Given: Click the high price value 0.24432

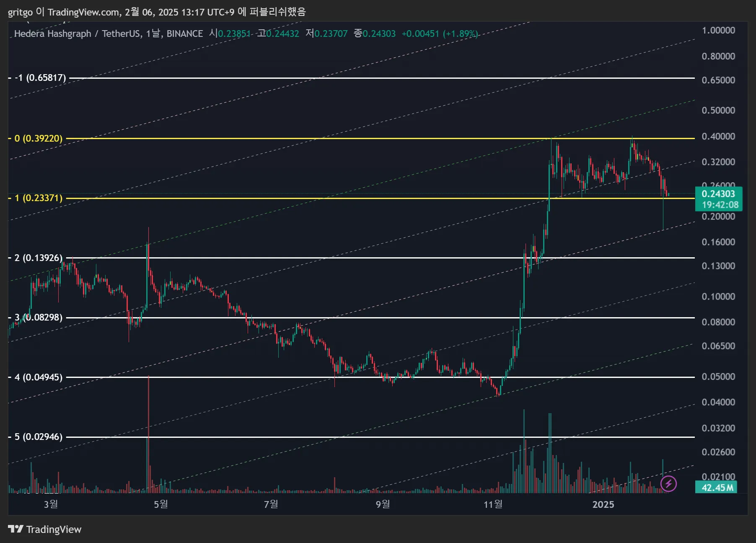Looking at the screenshot, I should tap(283, 34).
